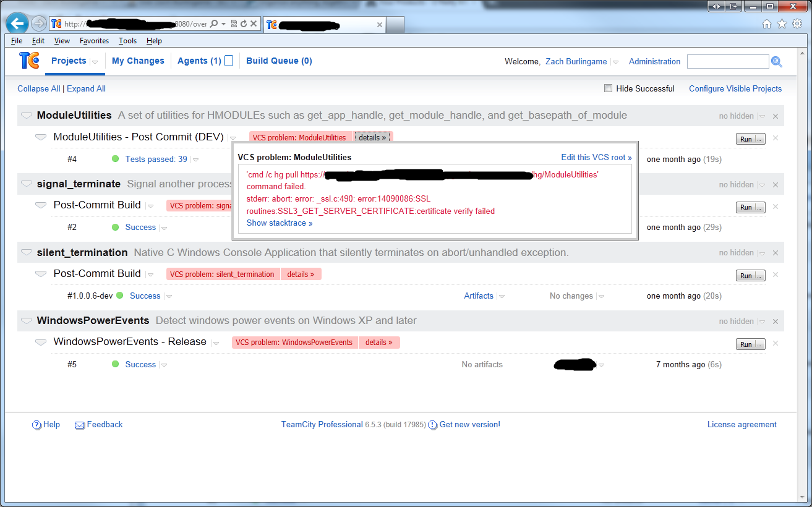
Task: Open the View menu
Action: 62,41
